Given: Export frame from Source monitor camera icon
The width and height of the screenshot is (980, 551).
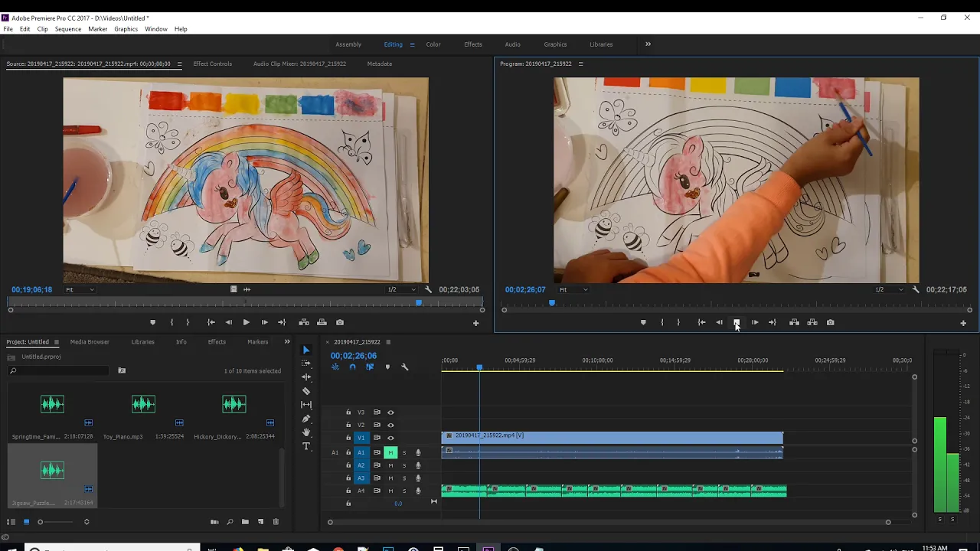Looking at the screenshot, I should (340, 322).
